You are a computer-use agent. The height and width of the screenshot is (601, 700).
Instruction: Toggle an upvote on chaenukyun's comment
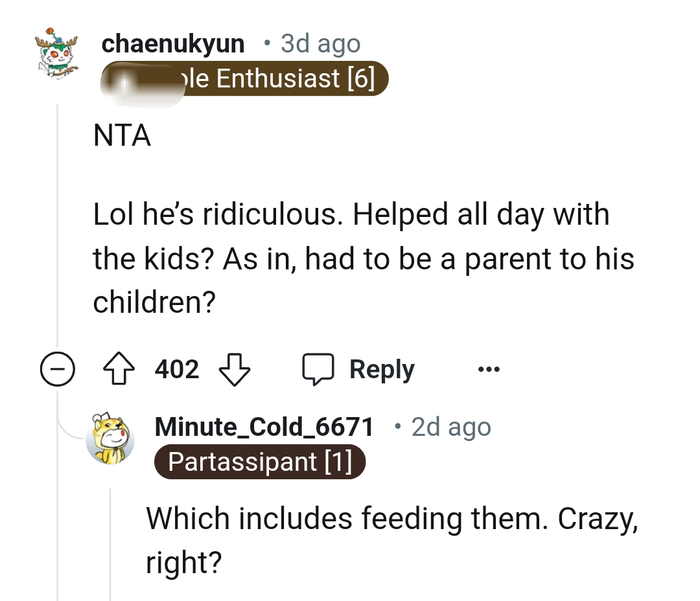(119, 369)
